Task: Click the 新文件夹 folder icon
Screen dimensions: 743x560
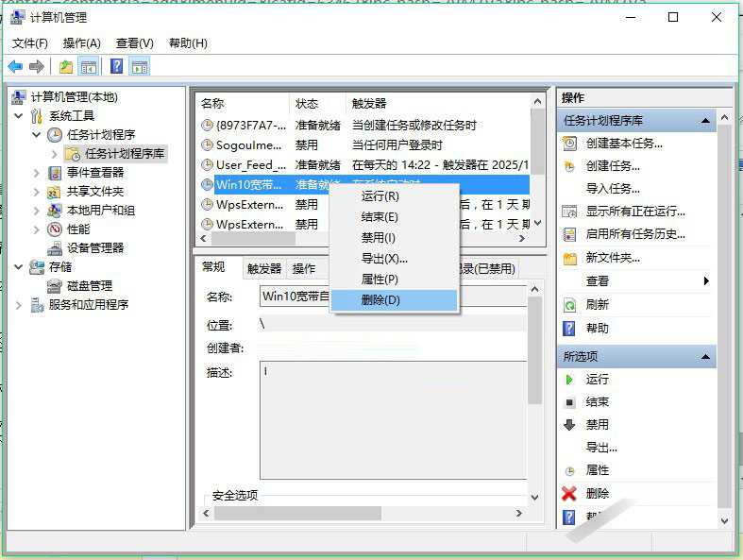Action: [x=569, y=258]
